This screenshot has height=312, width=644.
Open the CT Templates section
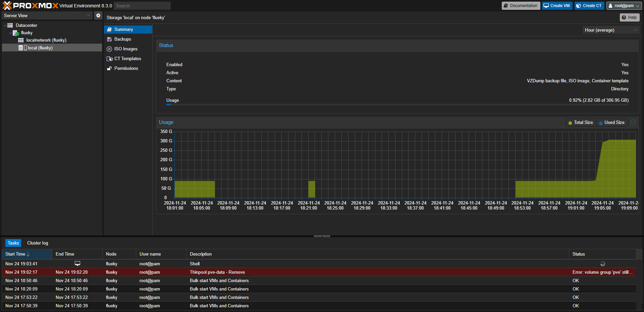(x=127, y=59)
